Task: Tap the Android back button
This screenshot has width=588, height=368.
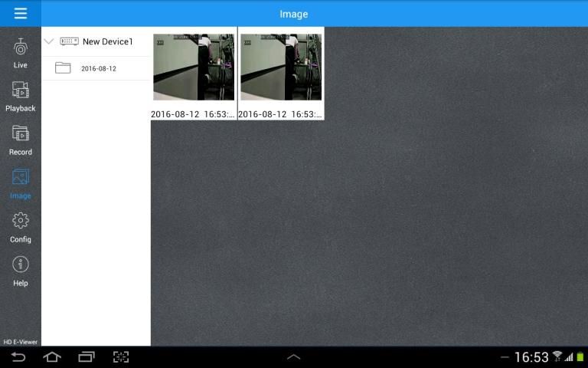Action: [x=18, y=357]
